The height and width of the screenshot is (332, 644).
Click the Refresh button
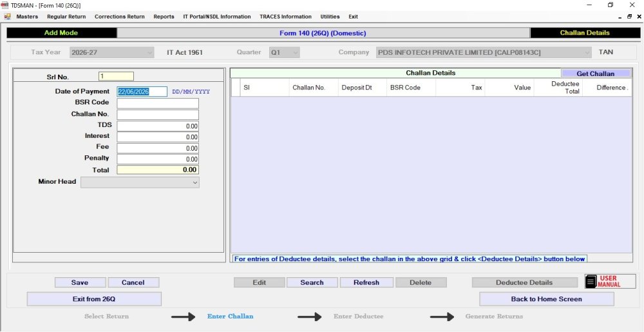366,283
